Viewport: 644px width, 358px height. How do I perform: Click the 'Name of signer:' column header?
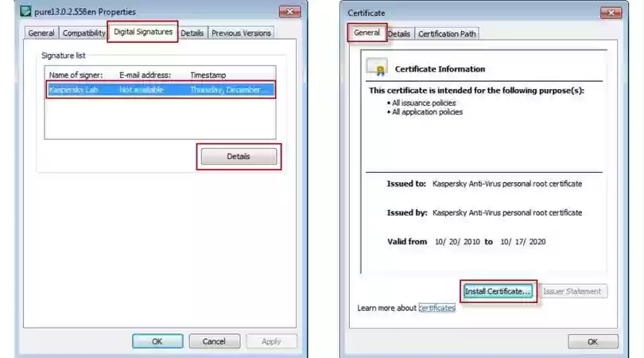pos(76,76)
